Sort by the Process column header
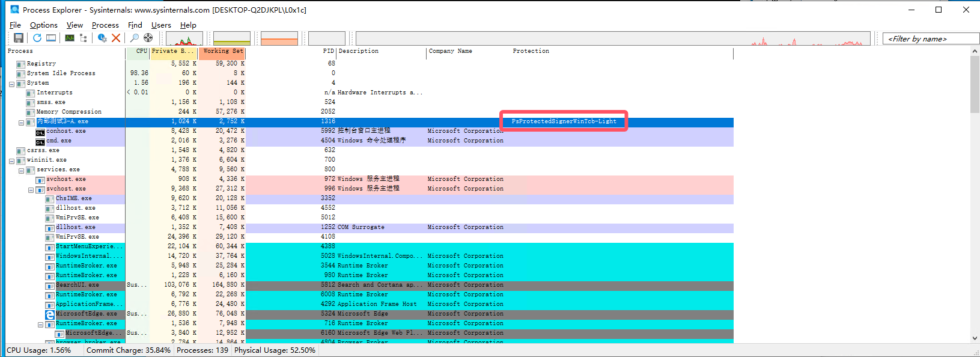980x357 pixels. 65,52
